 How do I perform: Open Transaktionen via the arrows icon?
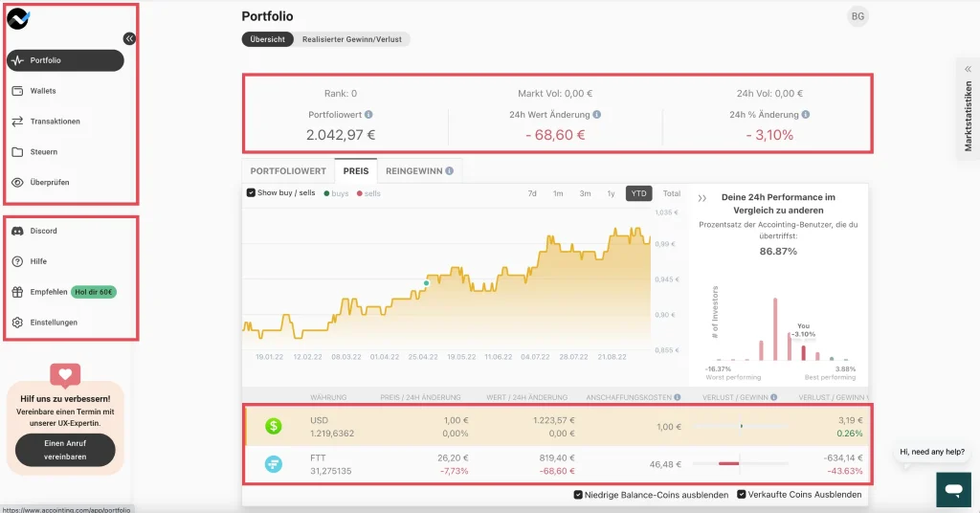click(x=17, y=122)
